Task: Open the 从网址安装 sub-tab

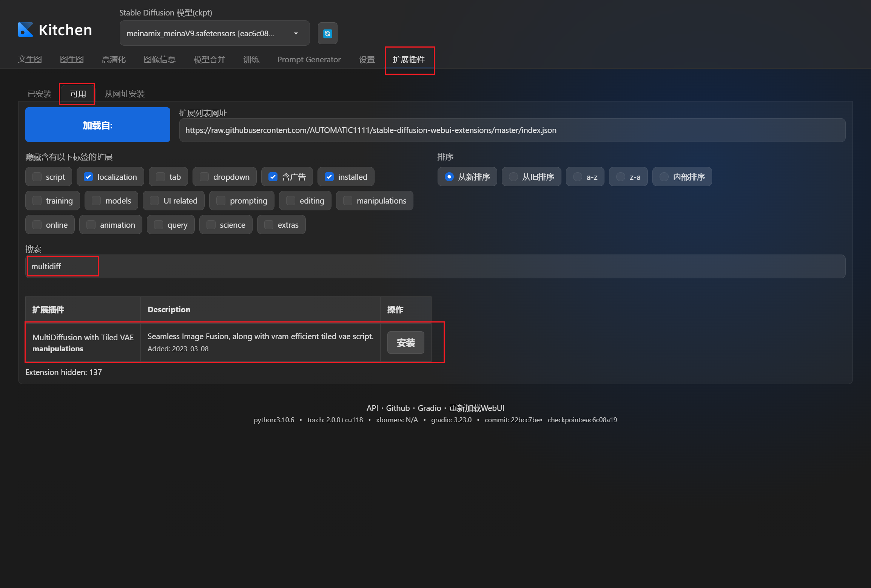Action: coord(125,94)
